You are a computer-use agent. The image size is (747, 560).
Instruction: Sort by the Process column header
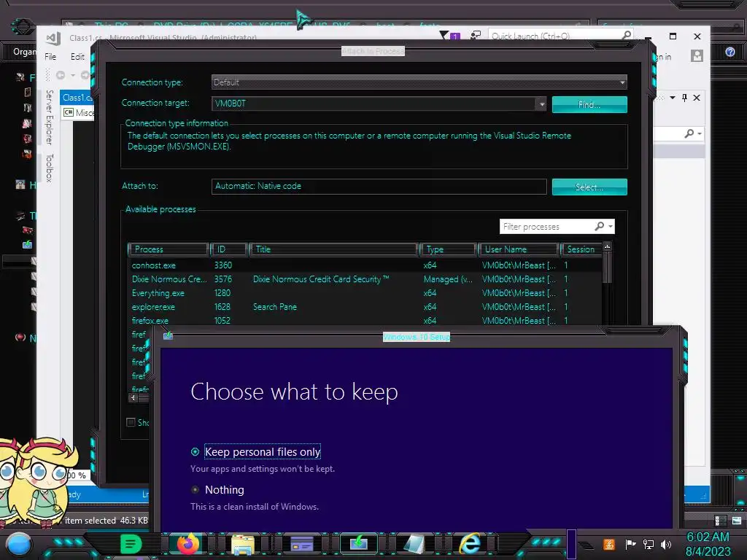point(169,249)
